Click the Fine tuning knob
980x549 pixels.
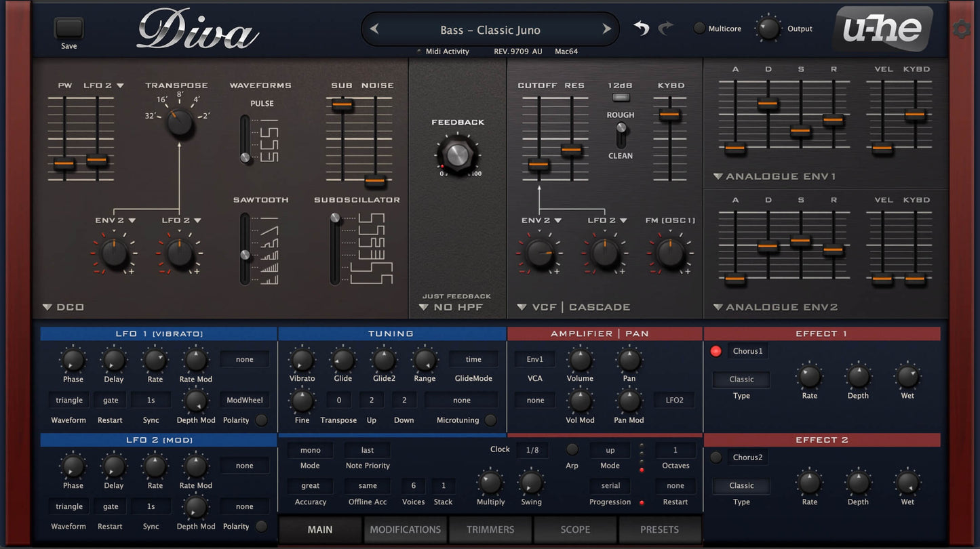point(302,401)
